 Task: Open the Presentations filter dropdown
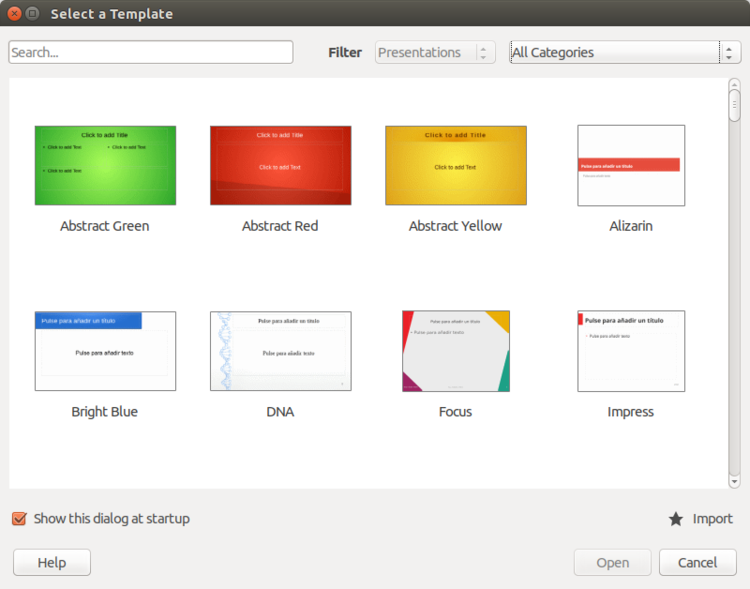435,52
